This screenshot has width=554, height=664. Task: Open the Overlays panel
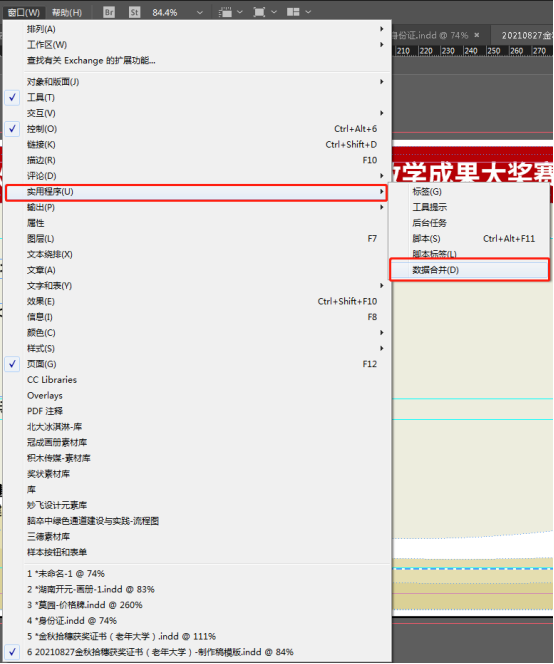(x=197, y=395)
